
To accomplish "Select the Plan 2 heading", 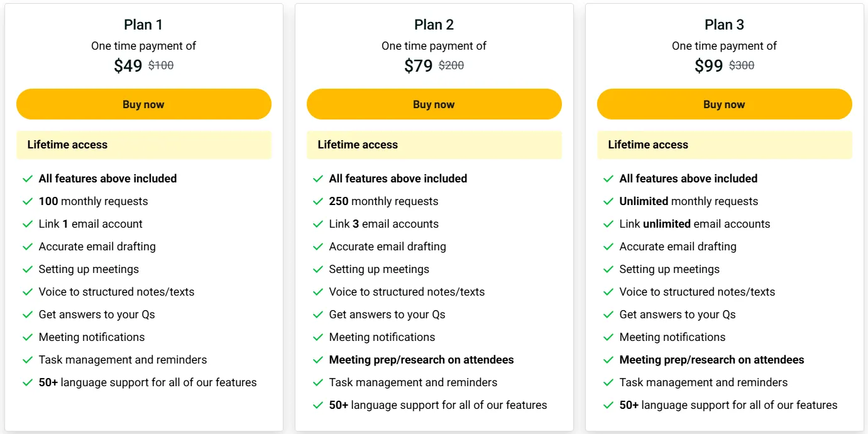I will 434,25.
